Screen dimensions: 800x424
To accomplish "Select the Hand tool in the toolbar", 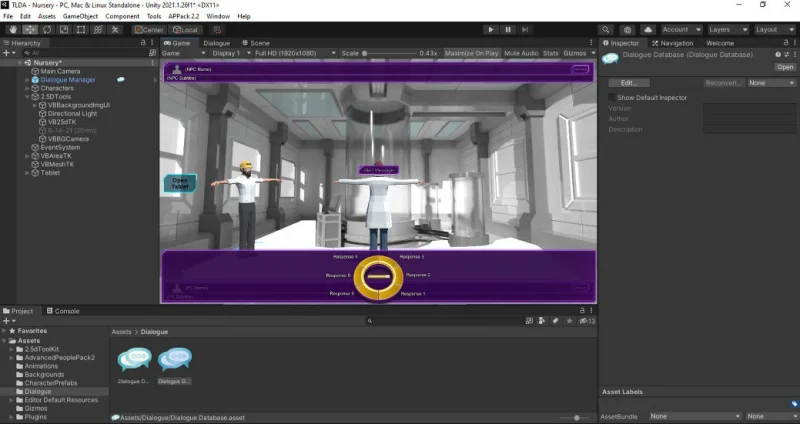I will (x=12, y=30).
